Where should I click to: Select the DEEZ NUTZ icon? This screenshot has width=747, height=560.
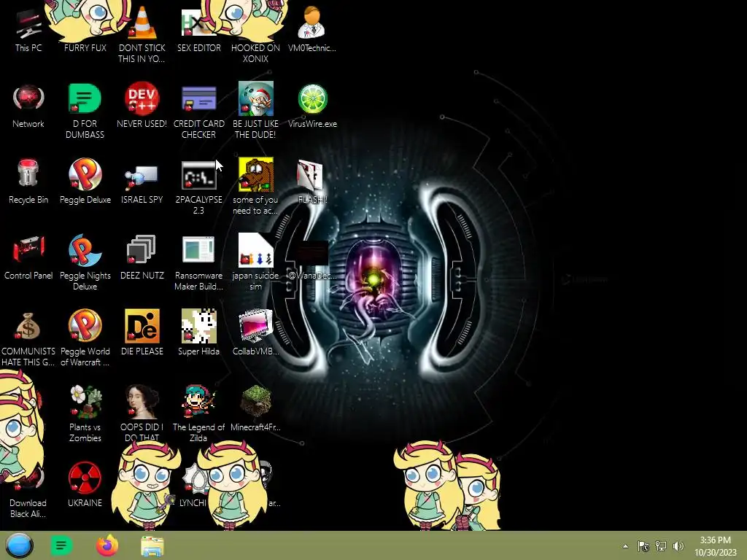pos(142,249)
